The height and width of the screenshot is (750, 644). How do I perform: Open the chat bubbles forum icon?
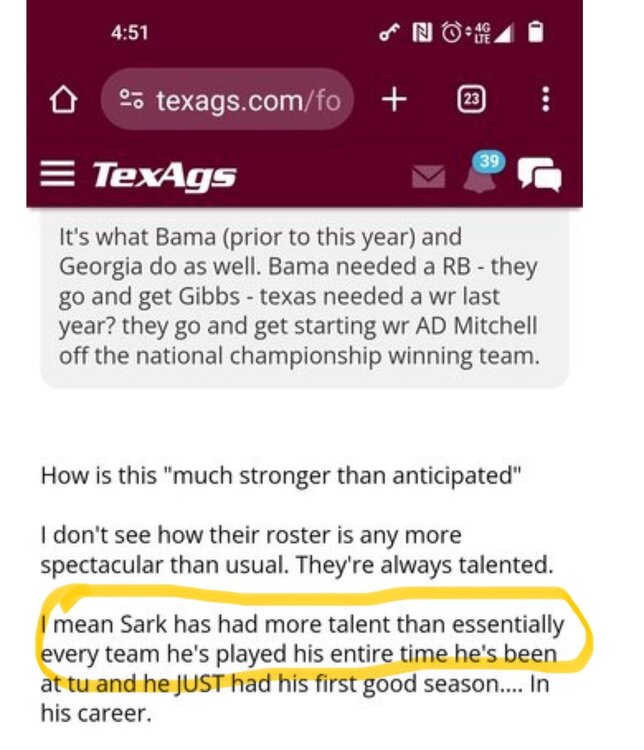pyautogui.click(x=540, y=177)
